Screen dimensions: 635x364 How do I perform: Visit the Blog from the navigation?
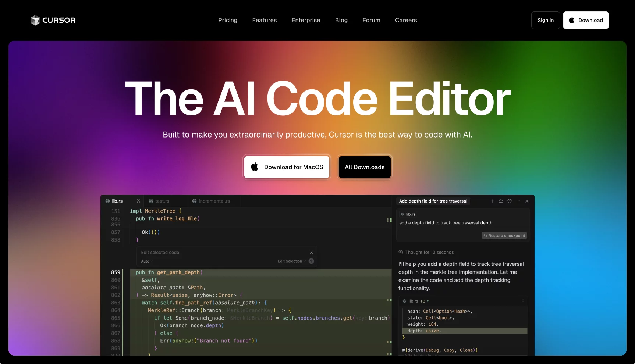pyautogui.click(x=341, y=20)
